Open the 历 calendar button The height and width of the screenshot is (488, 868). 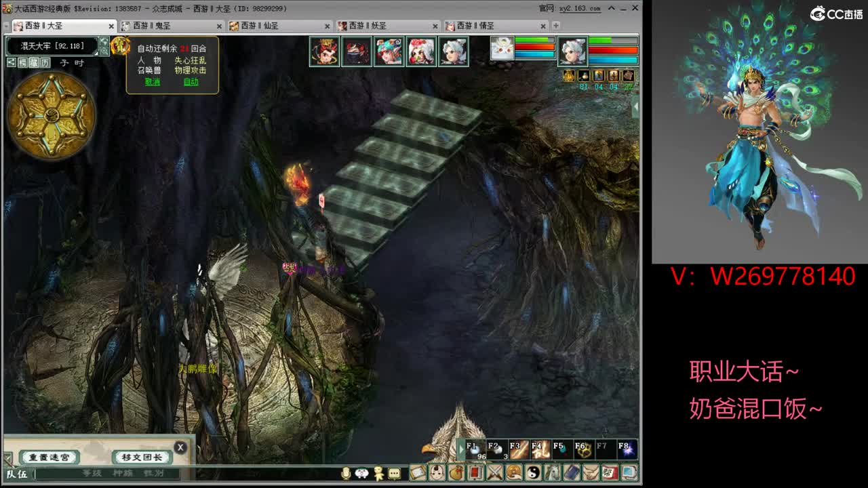(x=45, y=62)
